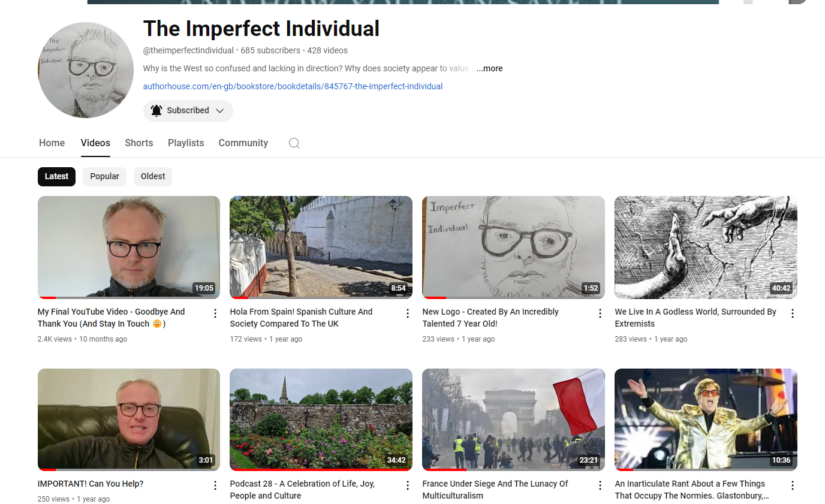This screenshot has width=825, height=504.
Task: Select the Oldest sort filter chip
Action: (153, 176)
